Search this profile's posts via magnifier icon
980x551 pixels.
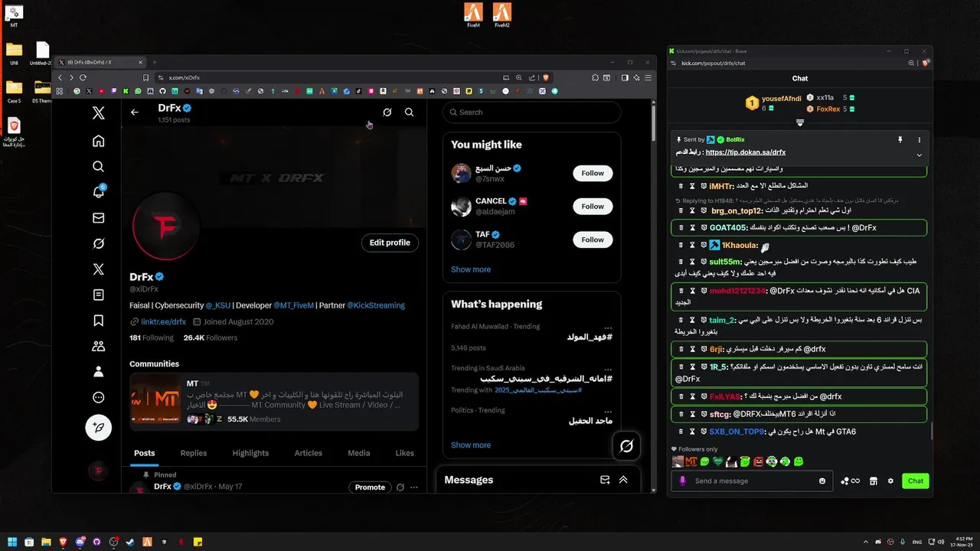[409, 112]
